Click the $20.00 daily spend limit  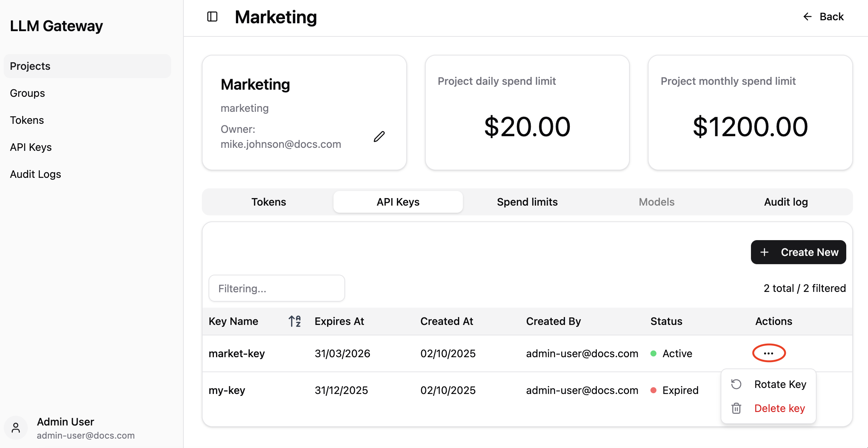[527, 126]
